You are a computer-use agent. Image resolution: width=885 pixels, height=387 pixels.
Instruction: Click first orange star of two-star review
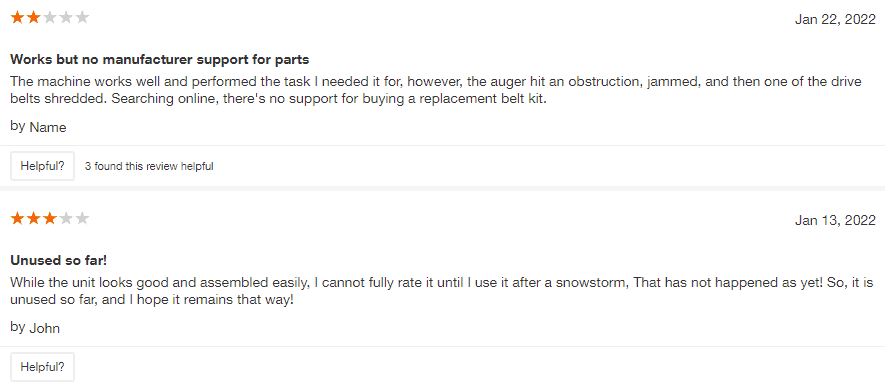(x=17, y=17)
